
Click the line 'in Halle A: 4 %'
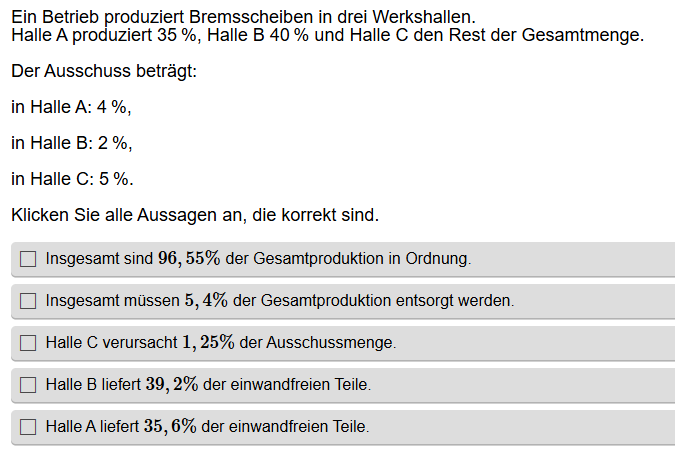71,108
